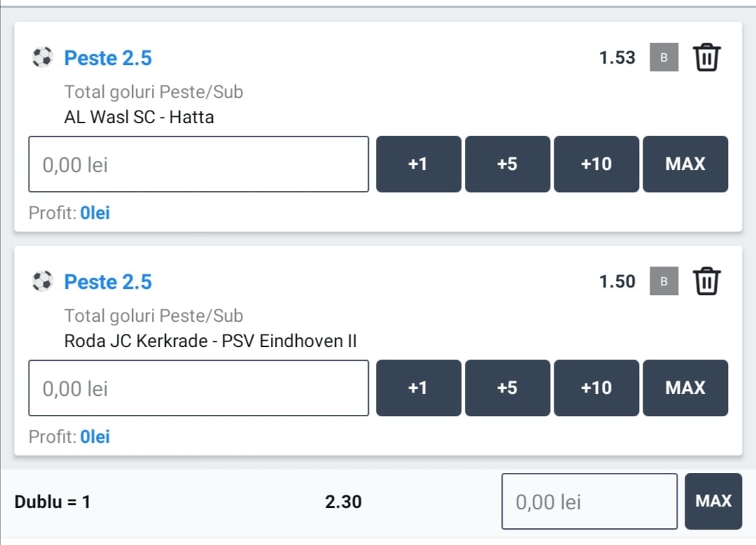Set MAX stake for Roda JC bet

click(x=685, y=388)
